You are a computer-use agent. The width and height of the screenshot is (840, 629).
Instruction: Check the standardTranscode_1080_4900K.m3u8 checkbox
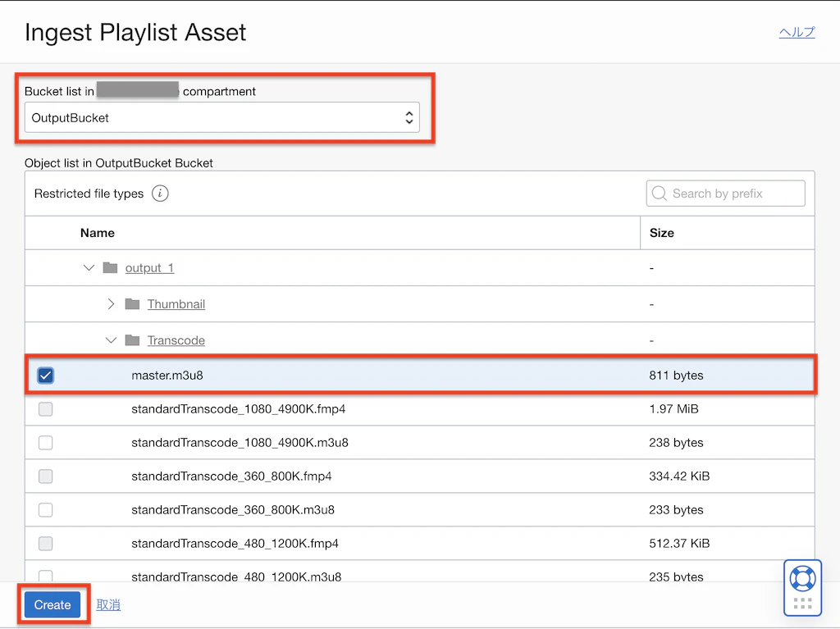point(46,443)
